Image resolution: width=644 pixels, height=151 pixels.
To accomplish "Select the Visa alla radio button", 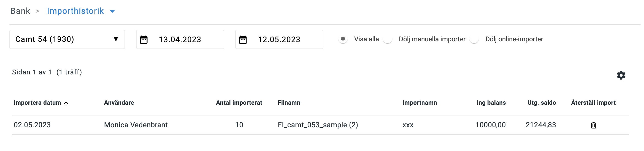I will [x=343, y=39].
